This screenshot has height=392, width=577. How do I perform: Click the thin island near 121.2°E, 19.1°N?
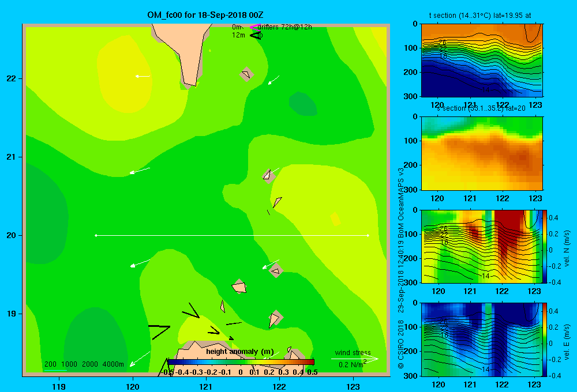click(x=223, y=306)
